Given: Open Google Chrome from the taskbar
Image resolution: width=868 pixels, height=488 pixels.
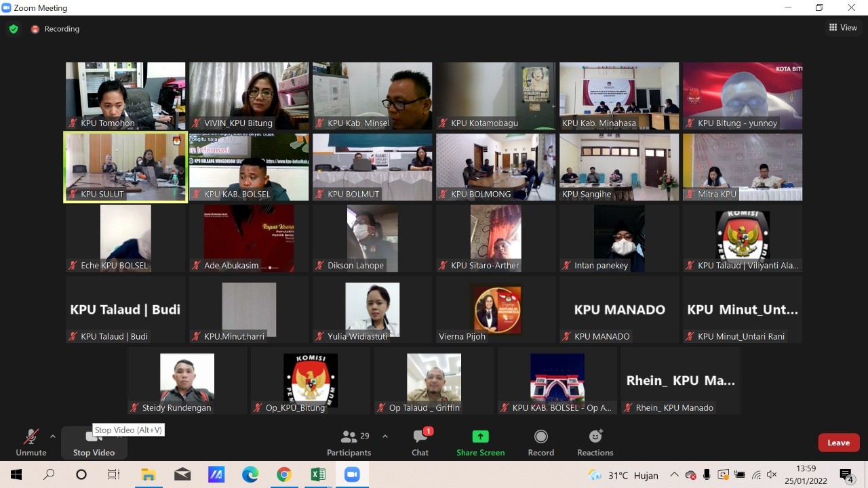Looking at the screenshot, I should 284,474.
